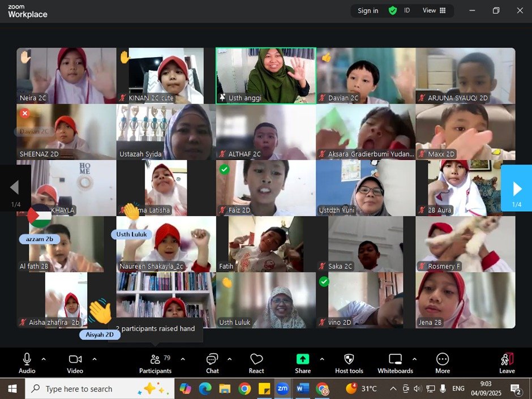Viewport: 532px width, 399px height.
Task: Open the React emoji menu
Action: (256, 363)
